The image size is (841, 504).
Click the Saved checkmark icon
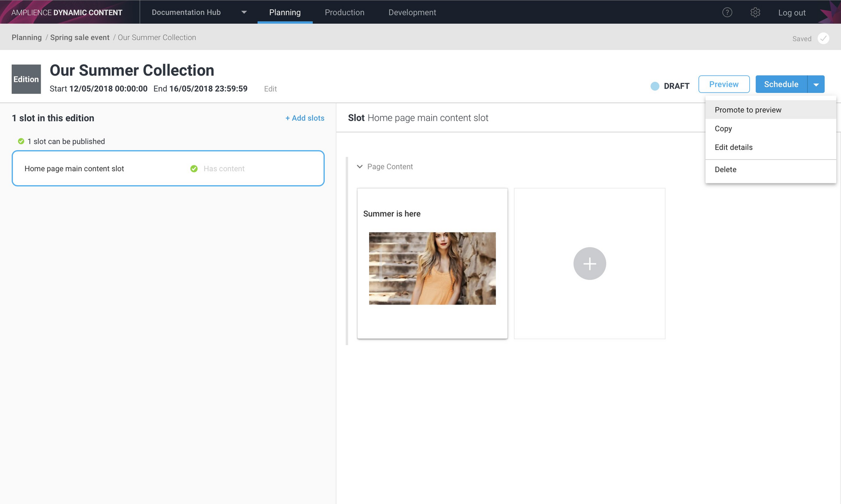(x=823, y=38)
